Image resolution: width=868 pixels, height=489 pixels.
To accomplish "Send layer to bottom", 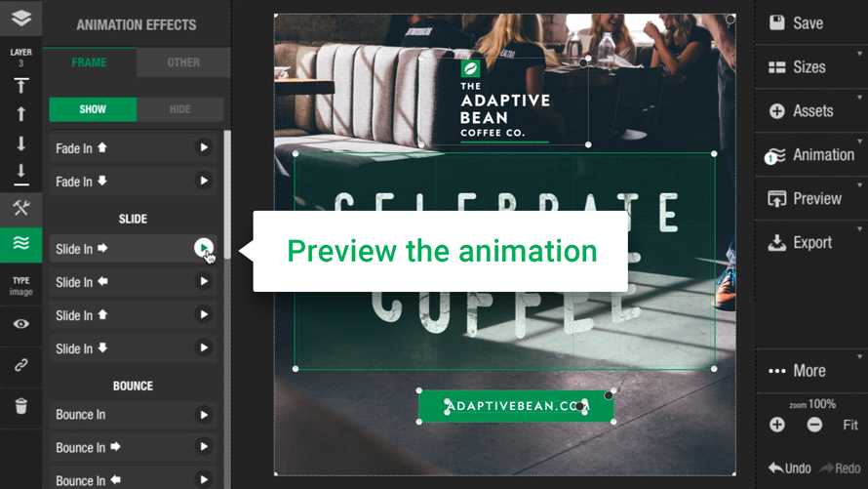I will [21, 175].
